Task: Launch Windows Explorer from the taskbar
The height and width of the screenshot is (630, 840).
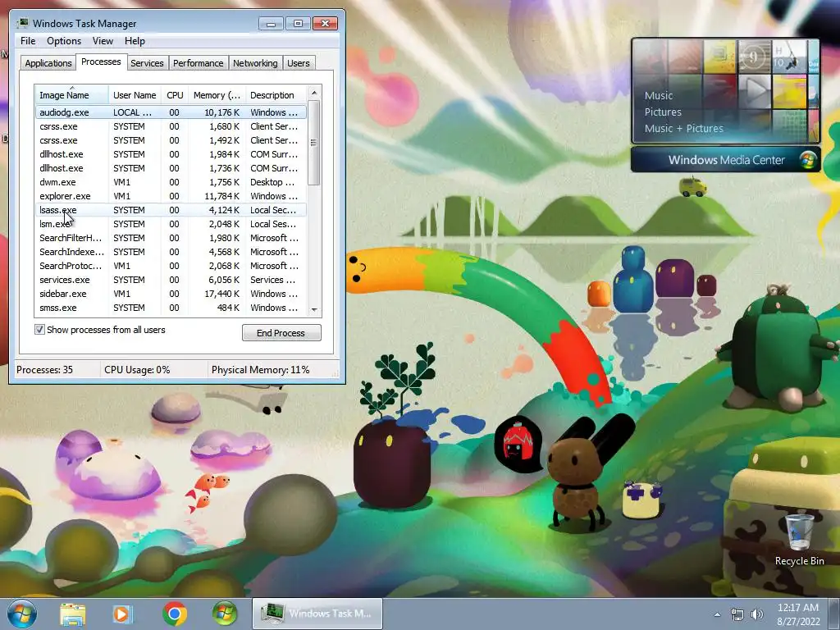Action: pos(72,614)
